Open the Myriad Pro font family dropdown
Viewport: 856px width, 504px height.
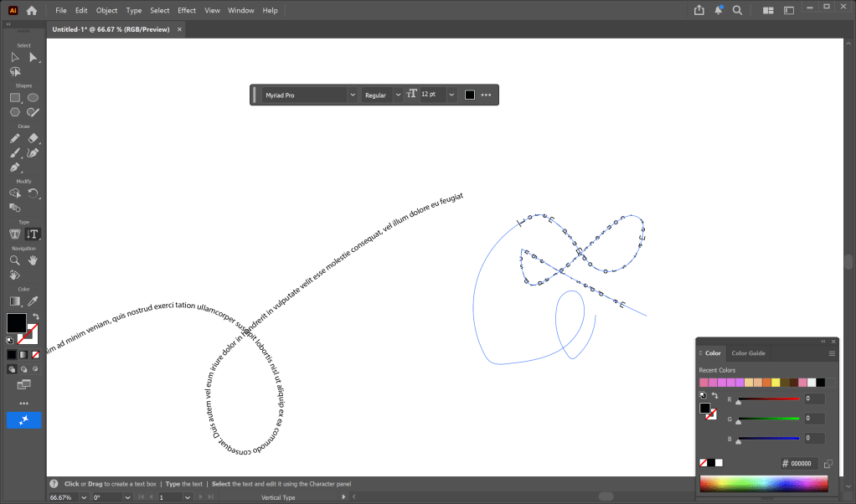click(x=353, y=95)
